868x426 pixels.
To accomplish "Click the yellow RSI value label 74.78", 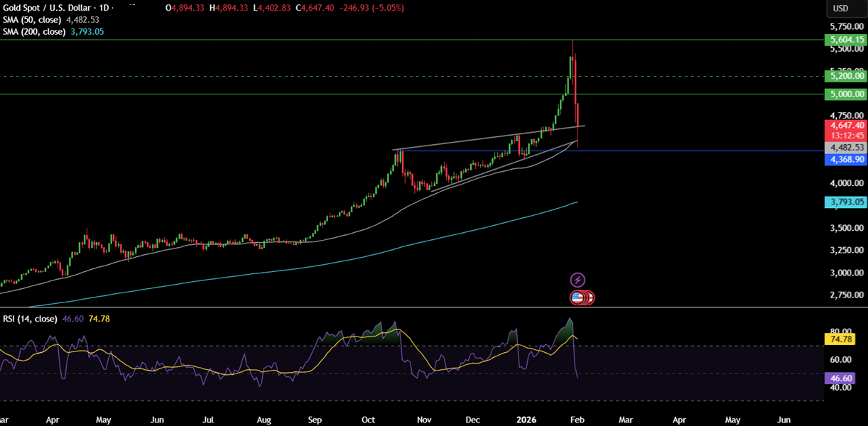I will pyautogui.click(x=840, y=340).
